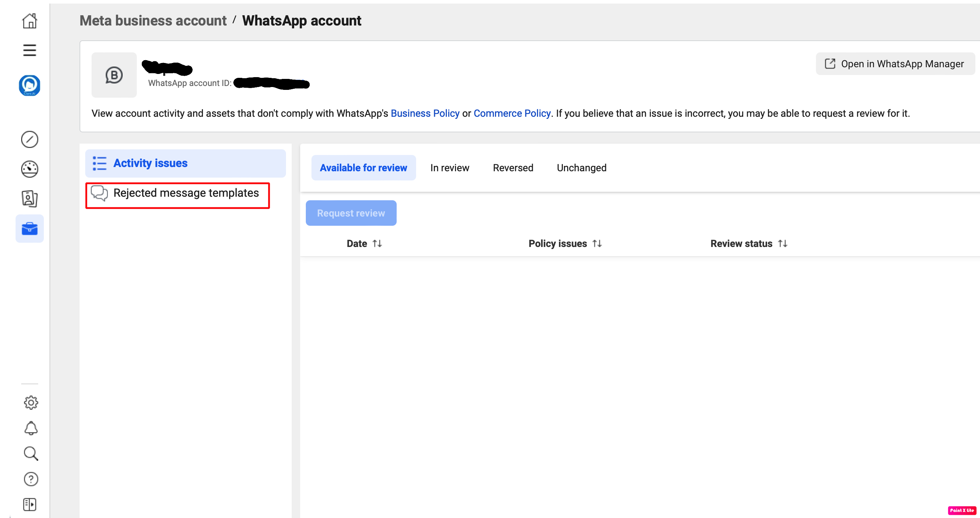Select the Available for review tab
Image resolution: width=980 pixels, height=518 pixels.
click(x=363, y=168)
